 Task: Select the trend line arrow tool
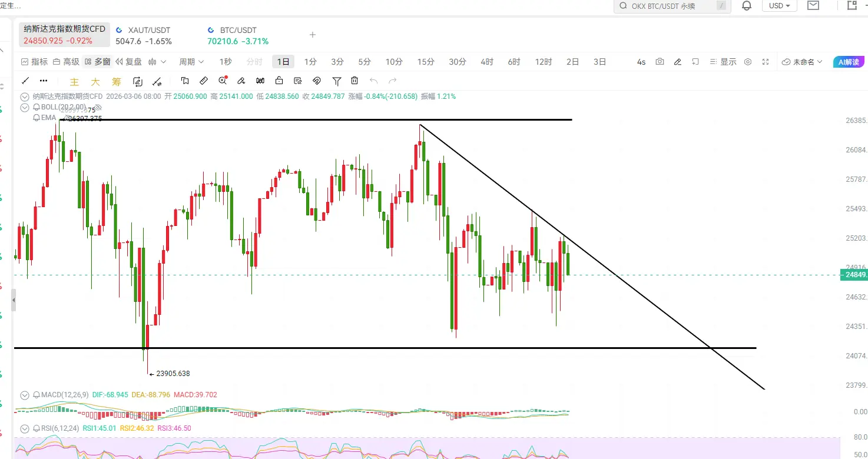[x=157, y=82]
